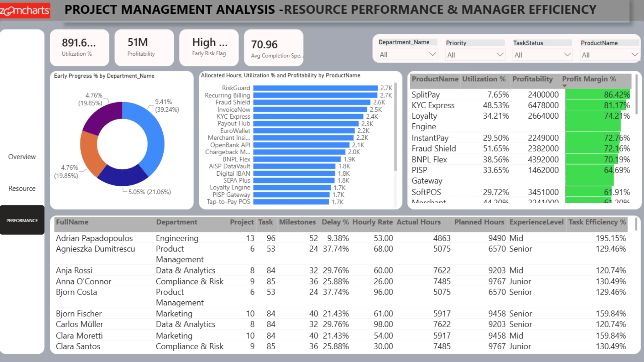Sort by the Hourly Rate column header
This screenshot has width=644, height=362.
click(373, 222)
